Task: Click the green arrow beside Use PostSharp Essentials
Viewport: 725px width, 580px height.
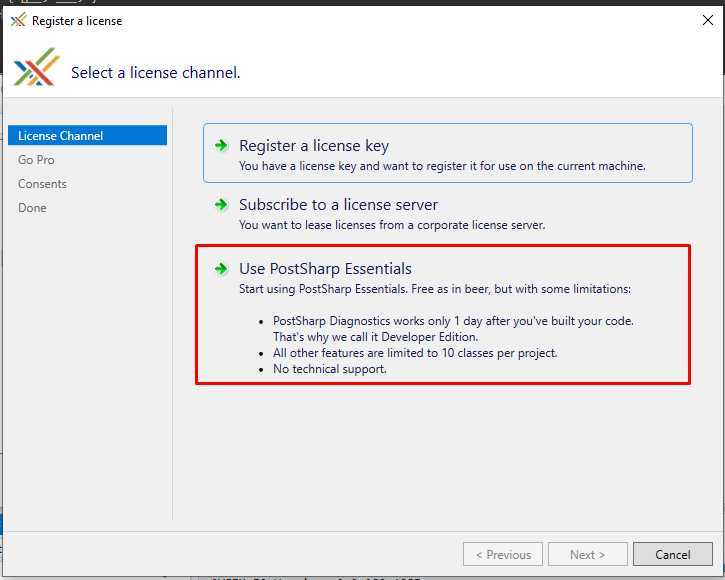Action: [221, 269]
